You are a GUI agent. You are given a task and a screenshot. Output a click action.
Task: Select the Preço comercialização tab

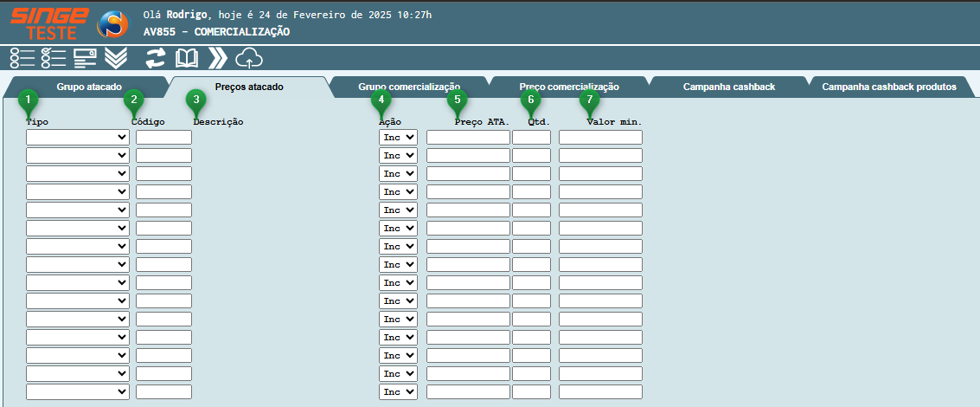(x=569, y=87)
